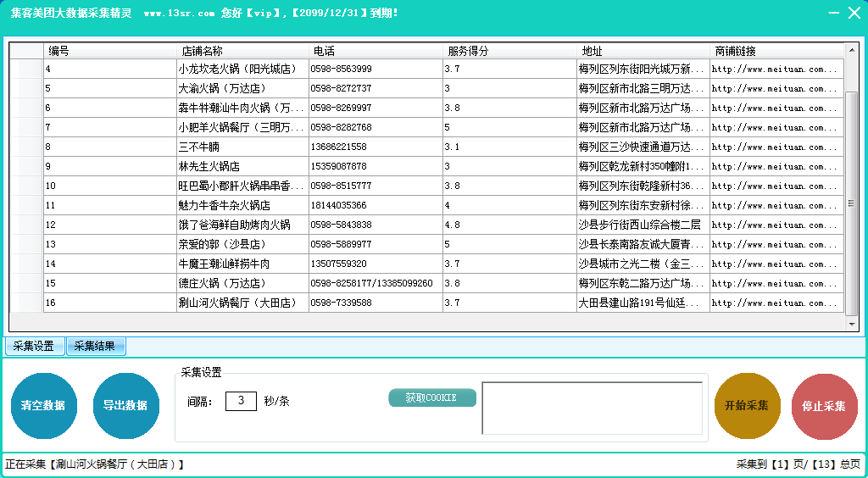
Task: Click the cookie text box
Action: tap(593, 409)
